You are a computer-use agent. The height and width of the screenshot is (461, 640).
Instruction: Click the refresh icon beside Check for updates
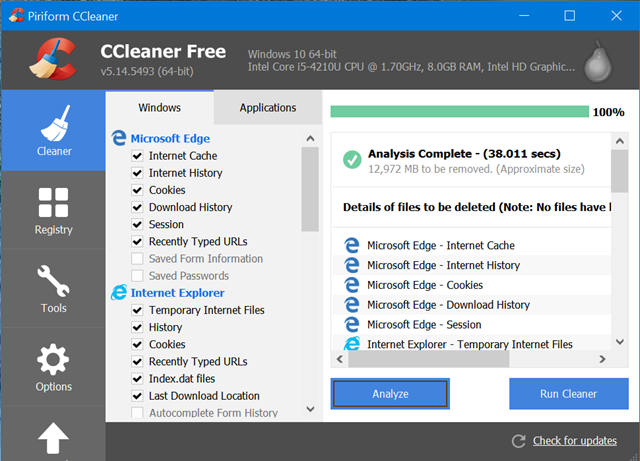coord(518,441)
